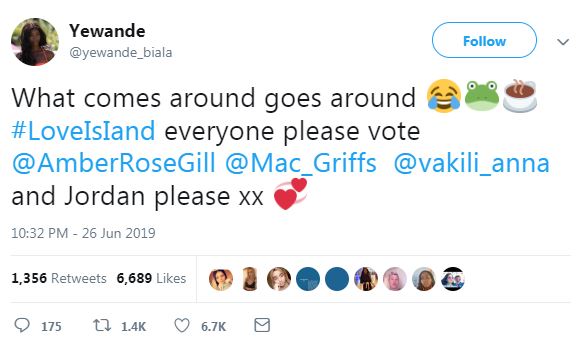Open the #LoveIsland hashtag
This screenshot has width=580, height=363.
point(83,131)
